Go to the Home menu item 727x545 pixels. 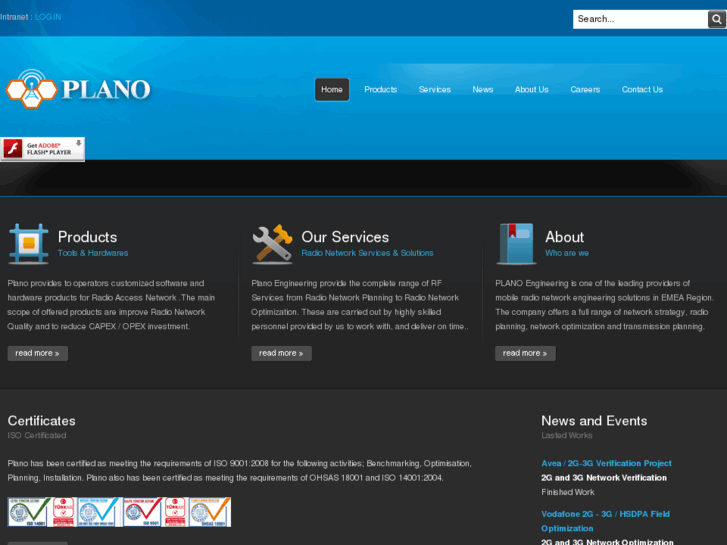[332, 90]
